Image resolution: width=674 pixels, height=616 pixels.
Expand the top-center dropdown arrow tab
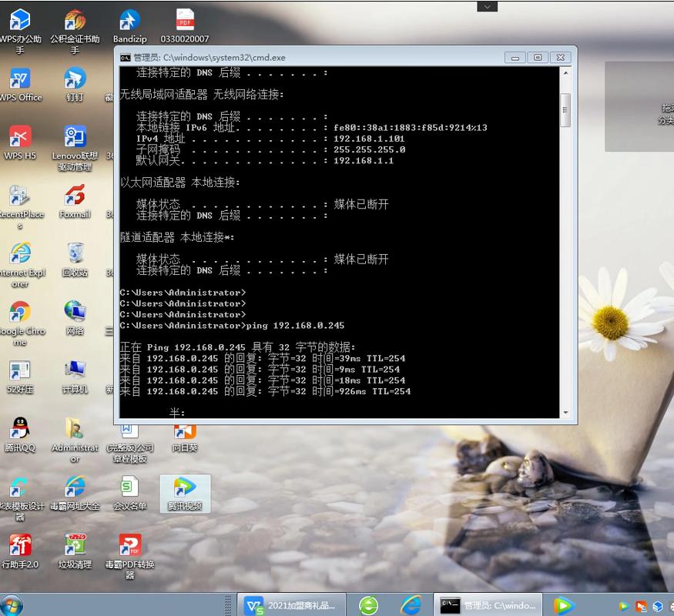point(487,6)
